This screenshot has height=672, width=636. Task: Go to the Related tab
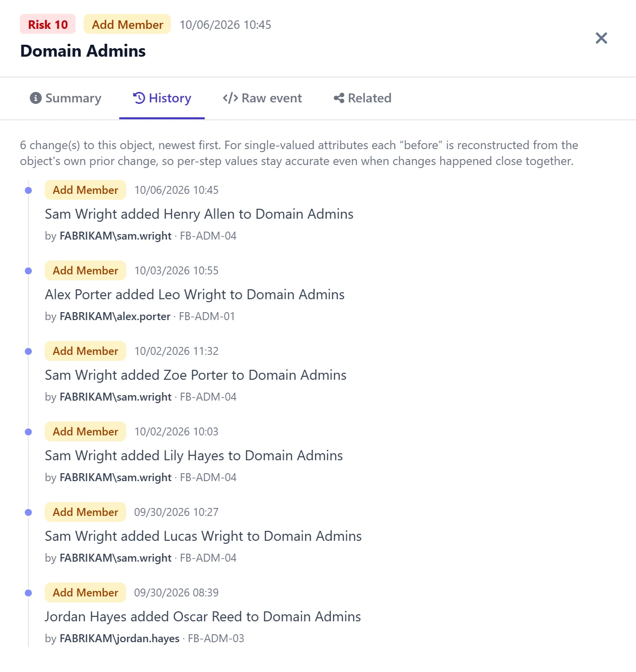(363, 98)
